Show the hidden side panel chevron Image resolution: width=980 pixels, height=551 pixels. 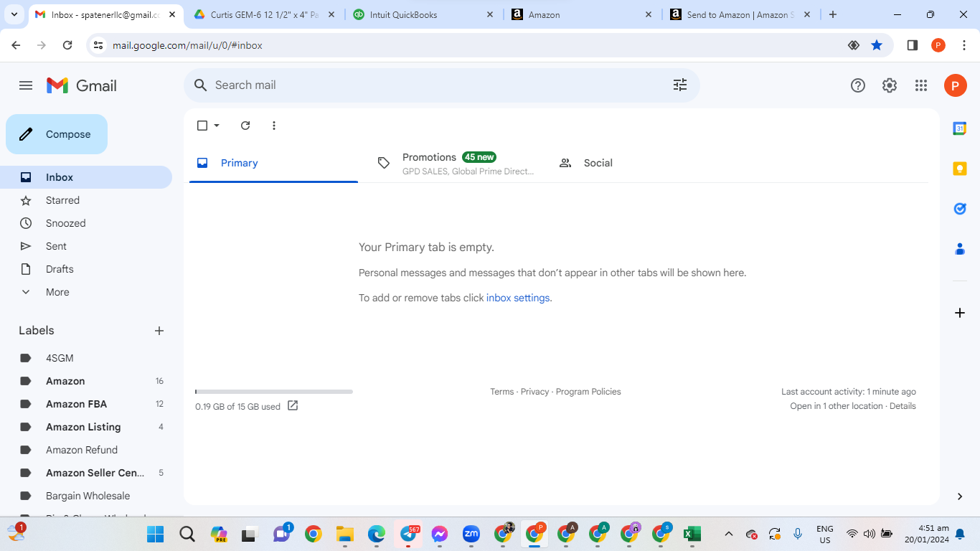960,496
